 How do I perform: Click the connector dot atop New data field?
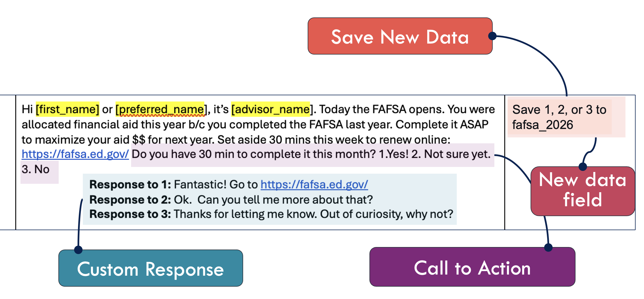(583, 167)
